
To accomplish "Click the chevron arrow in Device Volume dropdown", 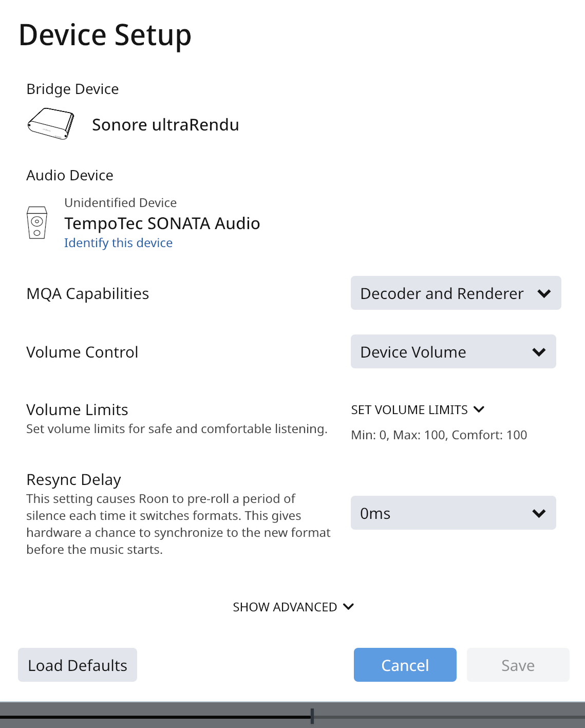I will [x=539, y=352].
